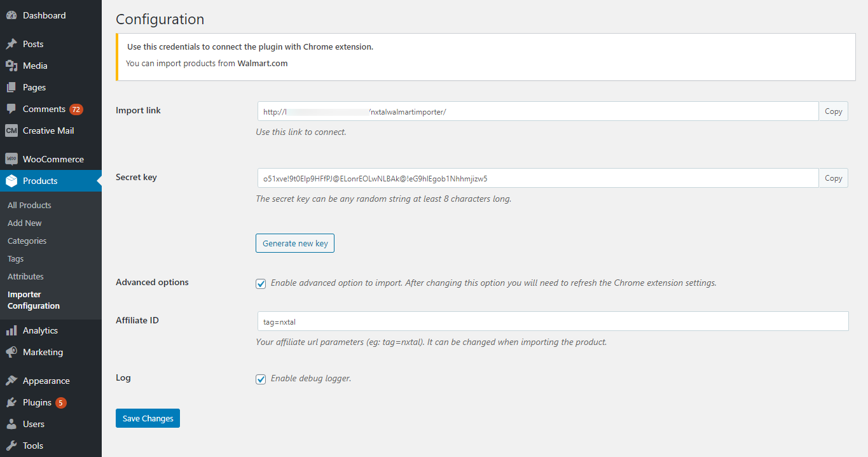Open the All Products menu item
The width and height of the screenshot is (868, 457).
29,204
